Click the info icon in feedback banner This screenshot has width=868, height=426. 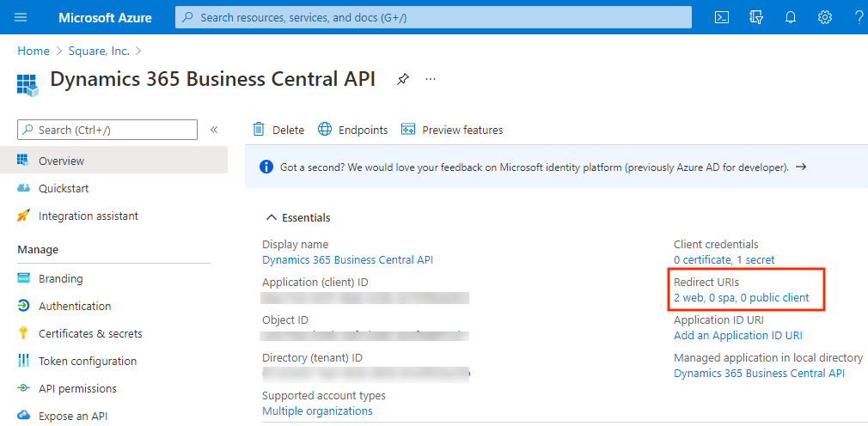click(x=266, y=167)
